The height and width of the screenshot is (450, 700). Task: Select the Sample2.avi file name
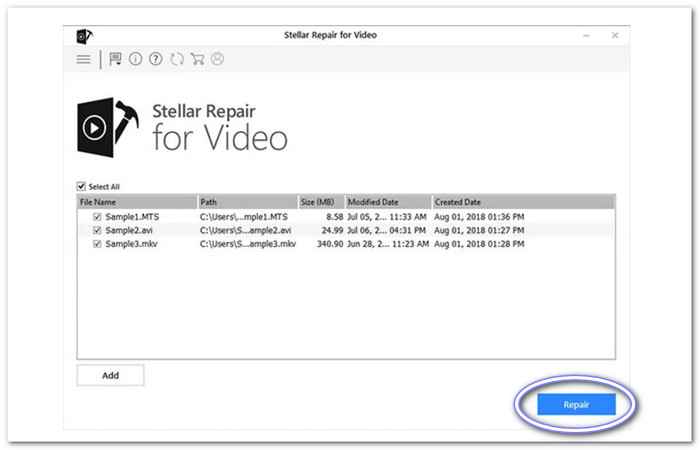click(x=129, y=230)
